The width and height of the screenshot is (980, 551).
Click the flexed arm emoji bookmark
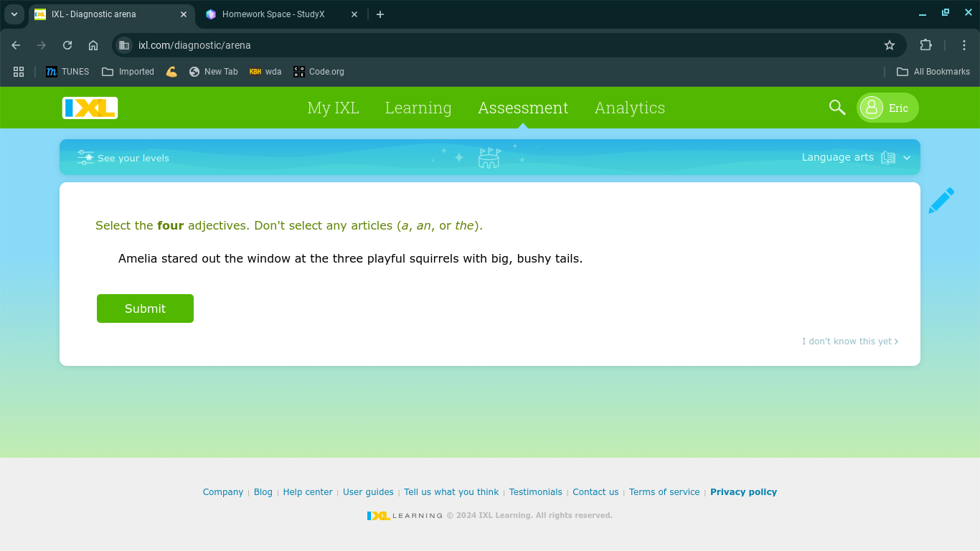pyautogui.click(x=171, y=72)
